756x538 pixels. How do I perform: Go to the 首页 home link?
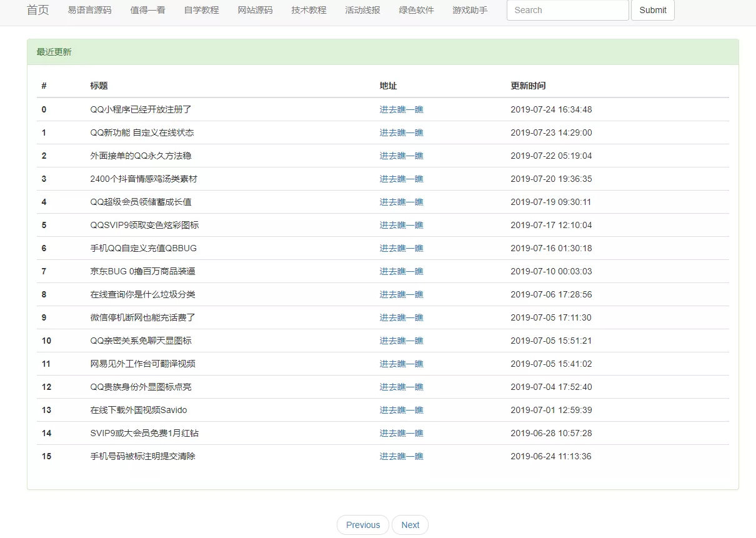[37, 10]
